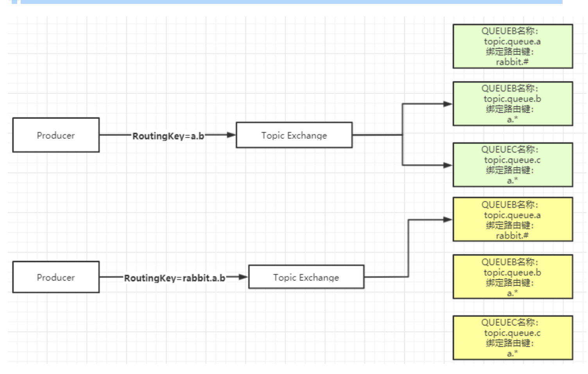This screenshot has height=374, width=588.
Task: Click arrowhead pointing into green topic.queue.c
Action: [448, 165]
